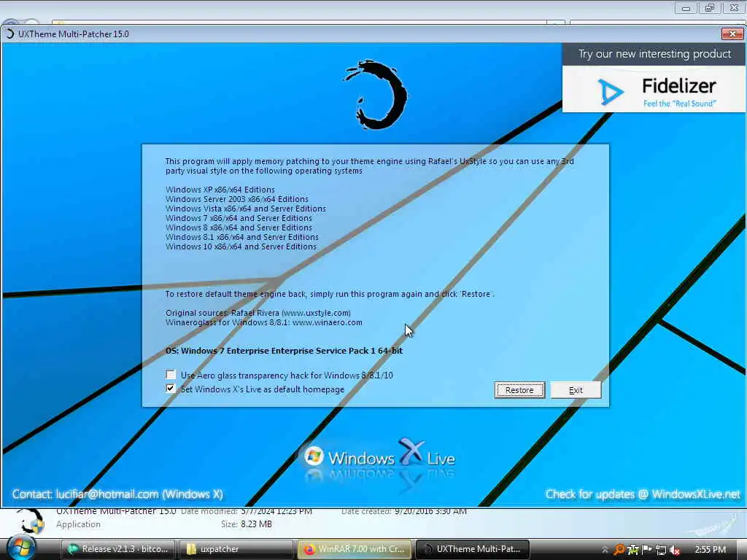Enable Aero glass transparency hack checkbox

click(171, 375)
